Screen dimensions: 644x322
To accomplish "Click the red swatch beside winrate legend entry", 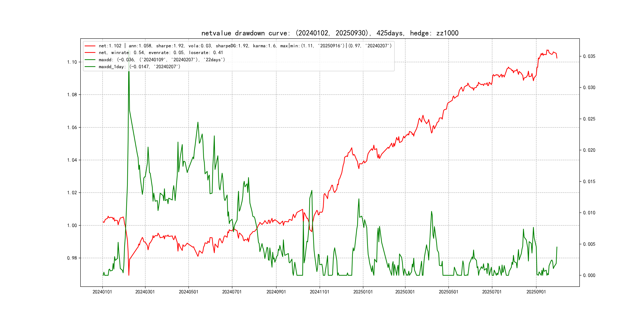I will [90, 53].
